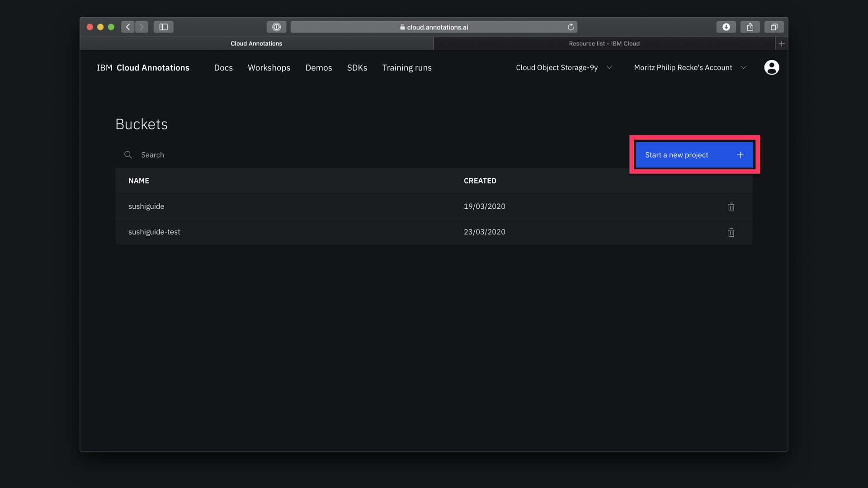Delete the sushiguide-test bucket with trash icon
This screenshot has height=488, width=868.
pyautogui.click(x=731, y=232)
